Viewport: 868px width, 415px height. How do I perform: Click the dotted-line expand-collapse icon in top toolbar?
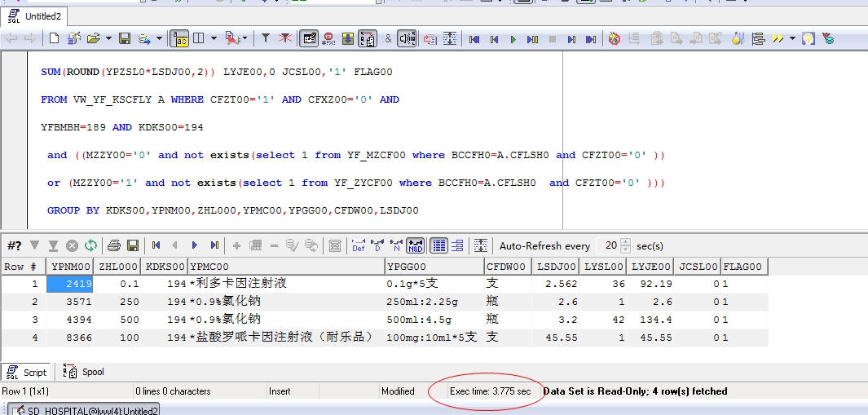pyautogui.click(x=450, y=39)
